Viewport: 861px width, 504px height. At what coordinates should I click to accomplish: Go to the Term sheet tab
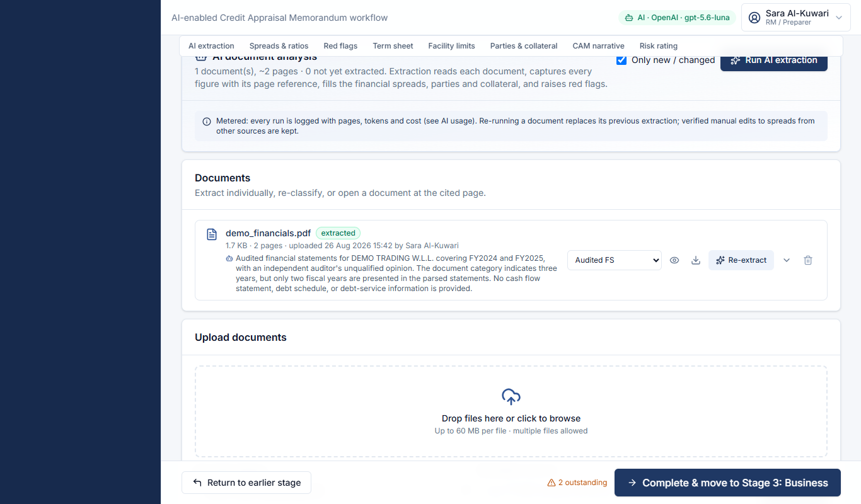click(x=393, y=46)
